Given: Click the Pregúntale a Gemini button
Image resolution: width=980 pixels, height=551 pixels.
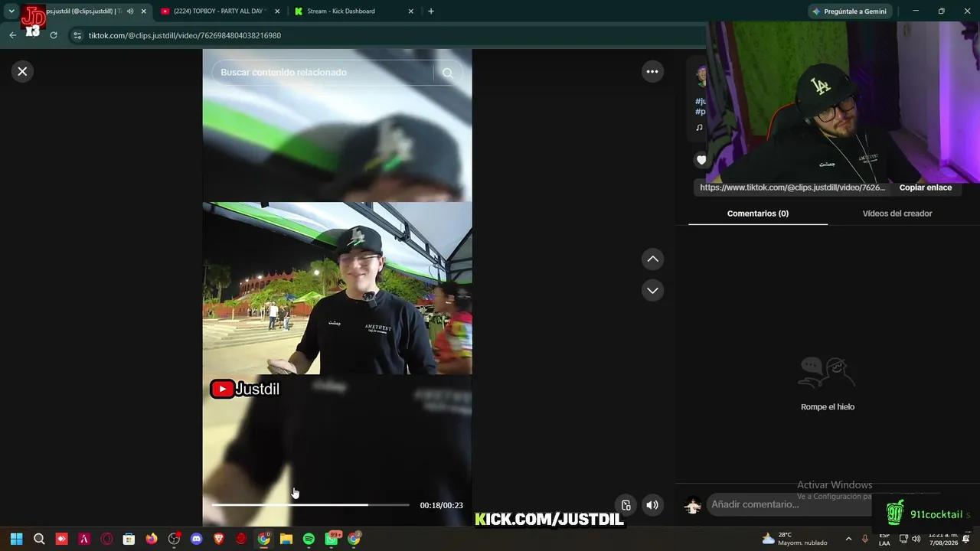Looking at the screenshot, I should (x=850, y=11).
